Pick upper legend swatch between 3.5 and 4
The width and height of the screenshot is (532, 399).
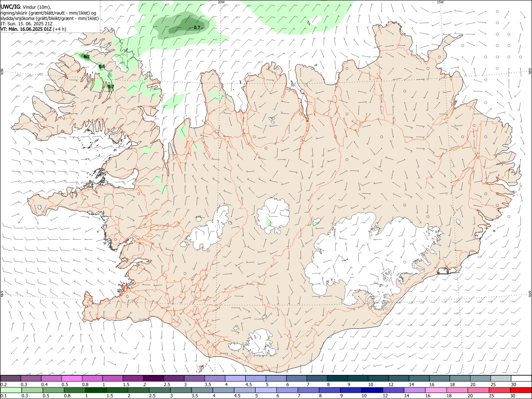click(x=214, y=378)
